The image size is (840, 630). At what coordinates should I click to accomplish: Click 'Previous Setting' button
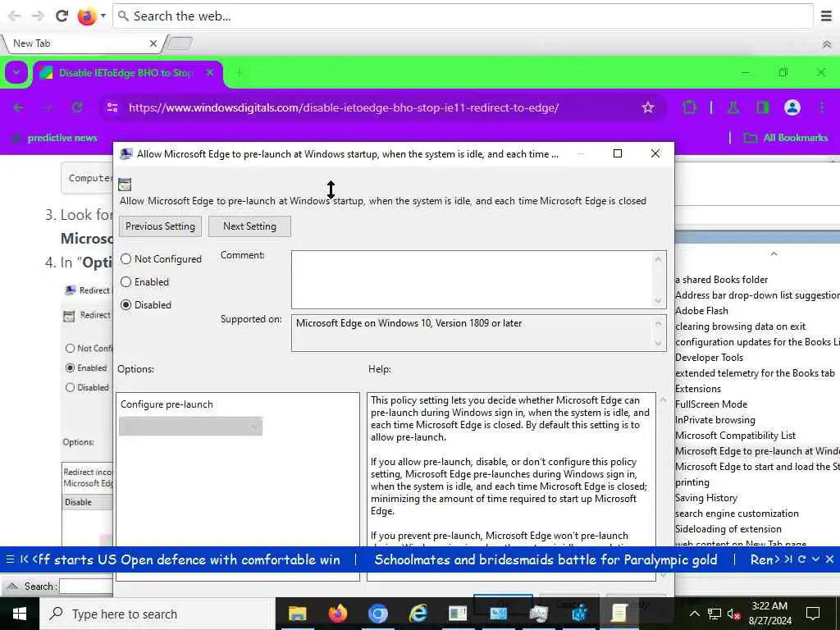click(x=160, y=226)
